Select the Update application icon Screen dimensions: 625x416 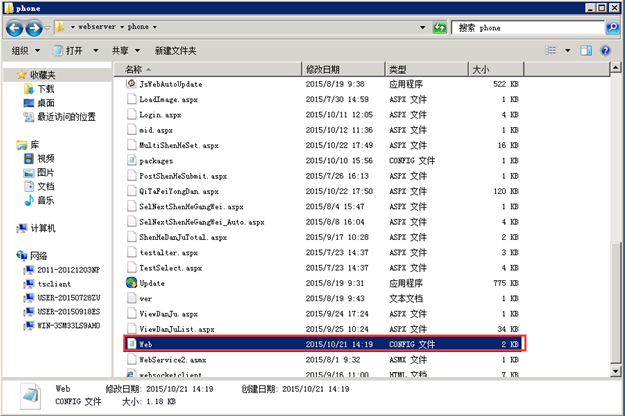pos(151,283)
